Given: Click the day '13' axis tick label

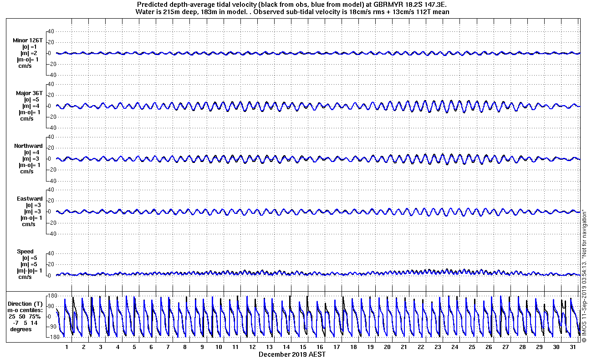Looking at the screenshot, I should tap(269, 347).
